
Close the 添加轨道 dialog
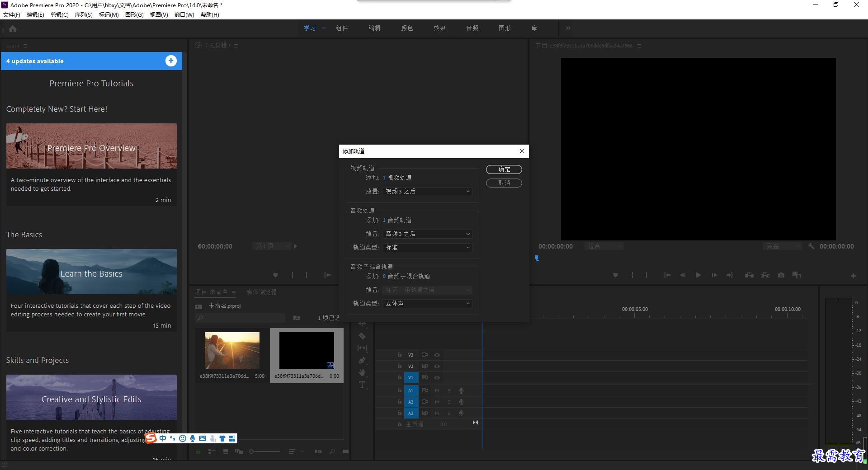click(522, 151)
